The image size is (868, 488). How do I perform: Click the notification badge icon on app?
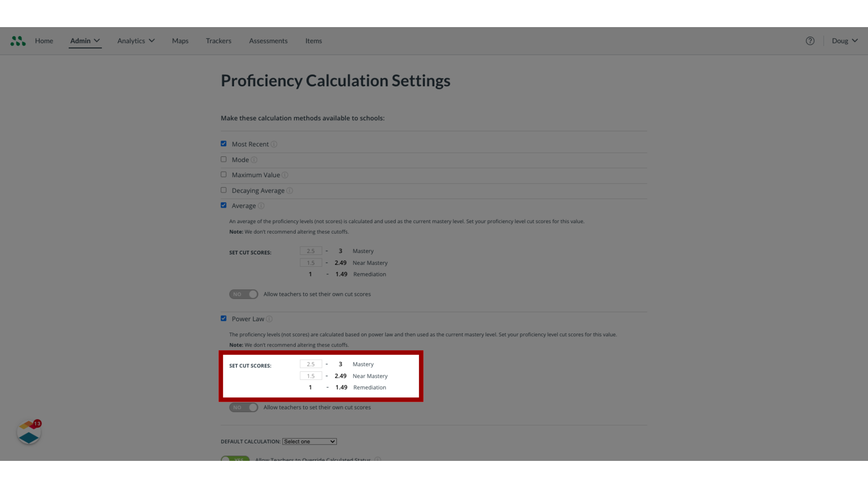point(37,424)
